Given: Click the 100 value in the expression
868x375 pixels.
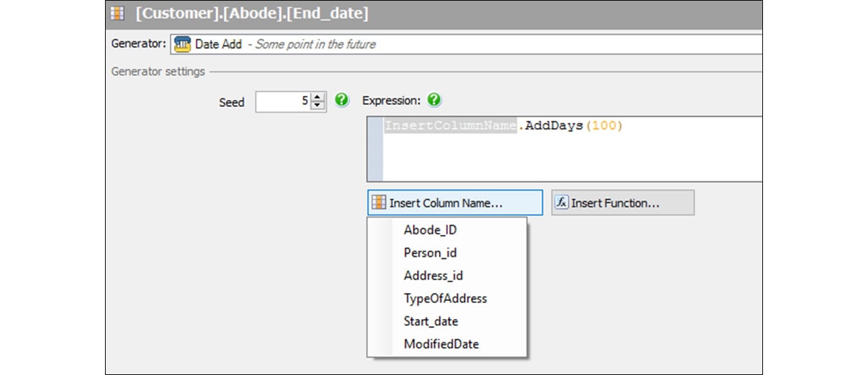Looking at the screenshot, I should pos(603,126).
